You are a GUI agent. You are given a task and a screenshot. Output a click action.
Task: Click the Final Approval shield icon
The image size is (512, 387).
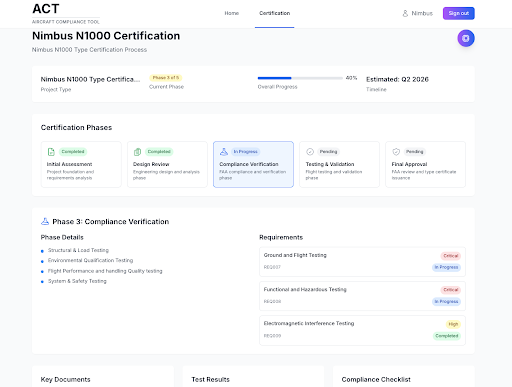tap(396, 152)
